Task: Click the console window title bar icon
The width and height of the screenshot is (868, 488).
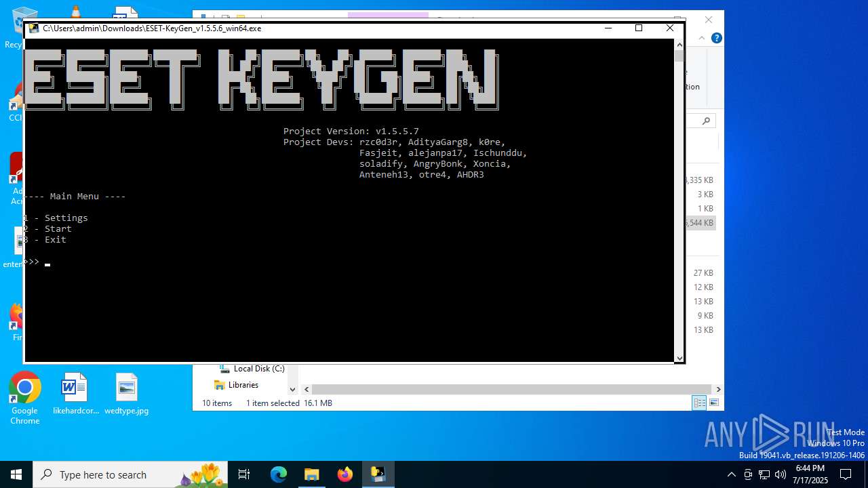Action: pyautogui.click(x=34, y=28)
